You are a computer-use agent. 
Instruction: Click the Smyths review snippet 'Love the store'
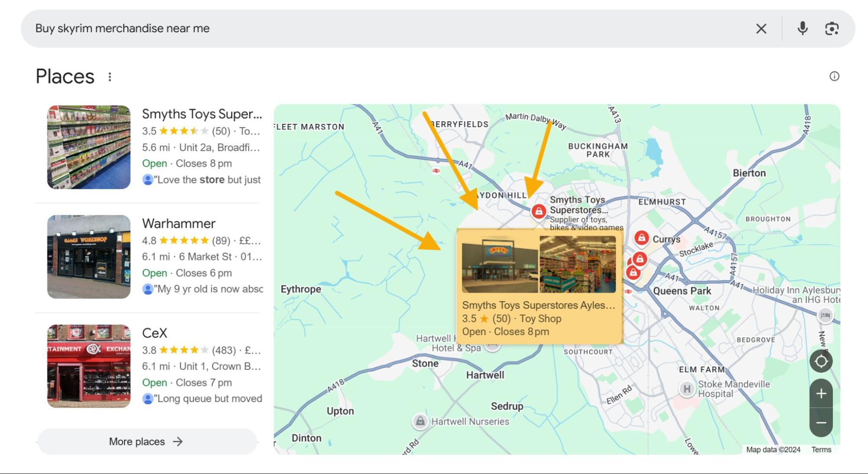point(202,179)
